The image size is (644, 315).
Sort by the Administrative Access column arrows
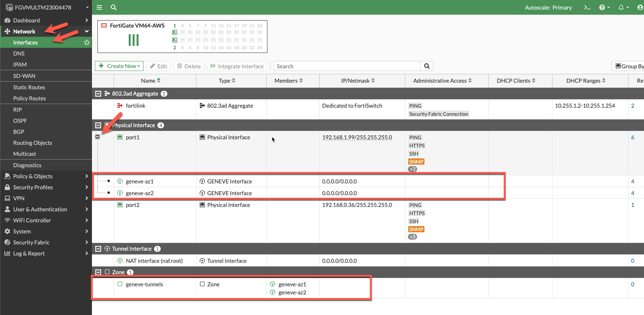click(x=470, y=80)
